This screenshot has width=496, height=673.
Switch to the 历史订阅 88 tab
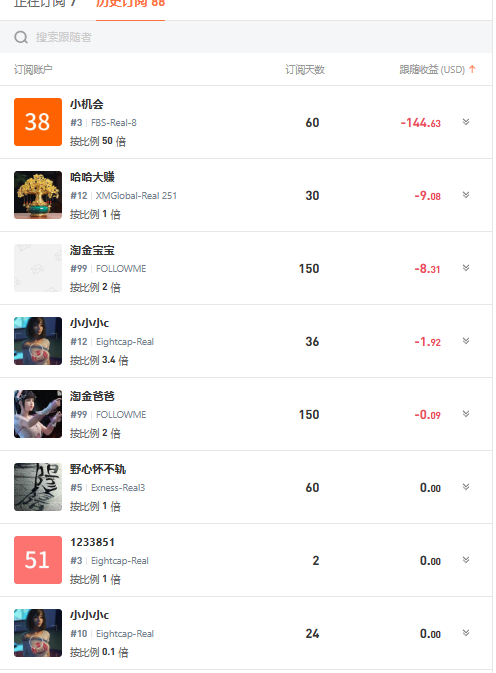(130, 3)
